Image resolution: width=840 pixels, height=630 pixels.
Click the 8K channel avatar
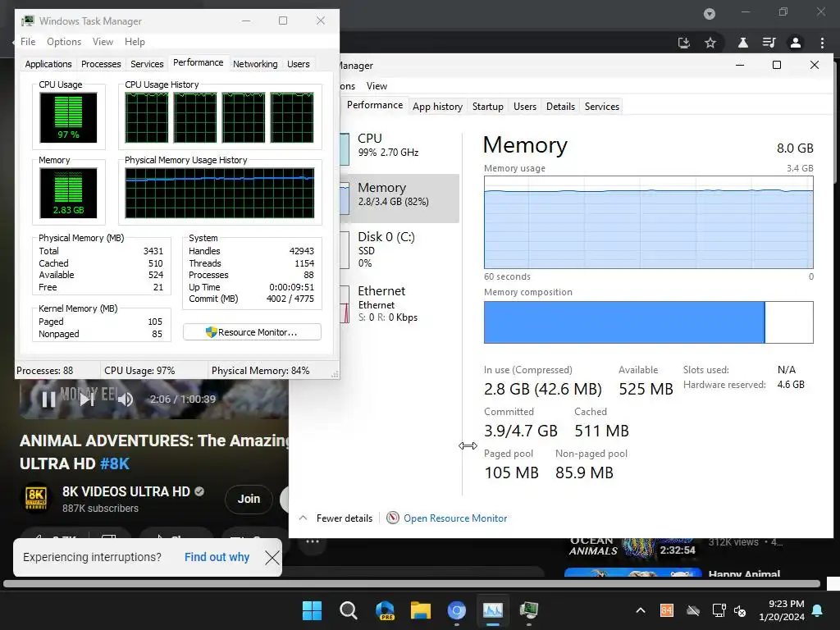point(36,498)
